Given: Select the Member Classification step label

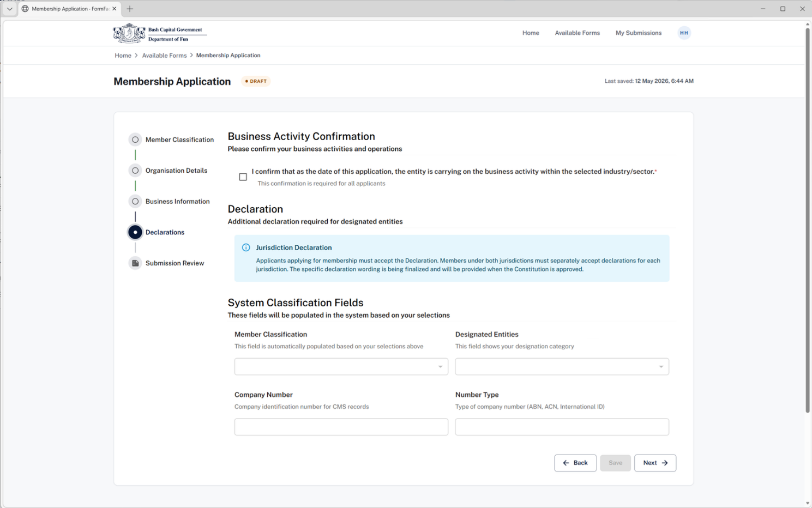Looking at the screenshot, I should tap(179, 140).
